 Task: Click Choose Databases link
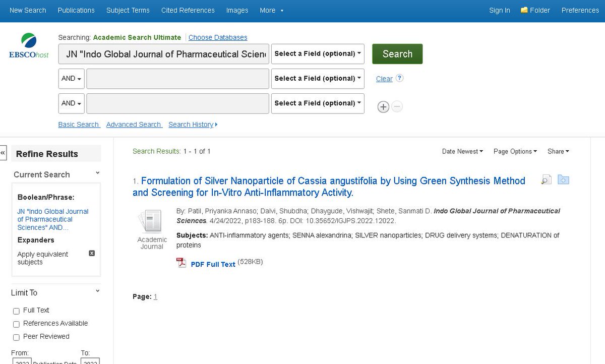218,37
